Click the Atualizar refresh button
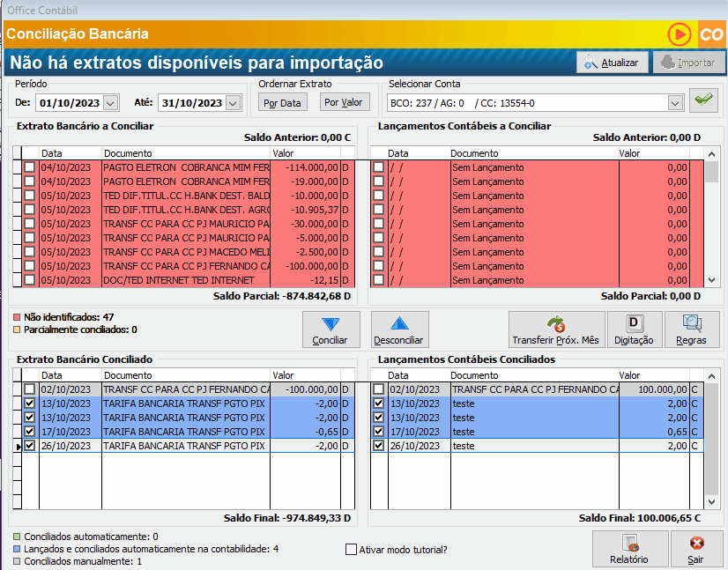Image resolution: width=728 pixels, height=570 pixels. (613, 63)
